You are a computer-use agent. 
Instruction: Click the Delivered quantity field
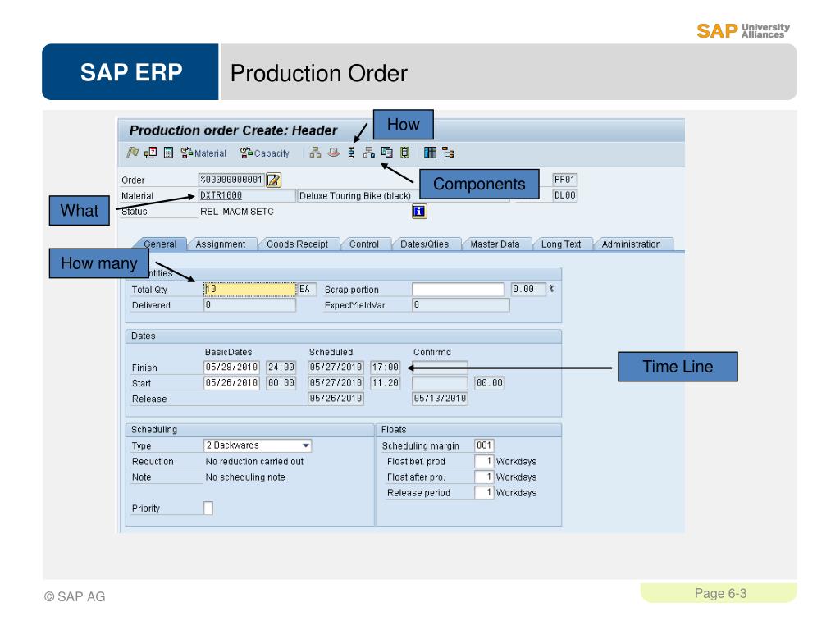tap(249, 305)
